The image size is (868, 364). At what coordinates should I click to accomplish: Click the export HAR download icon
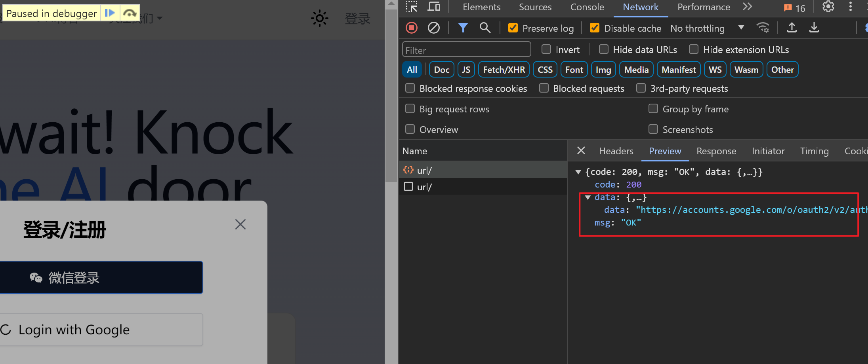coord(814,28)
